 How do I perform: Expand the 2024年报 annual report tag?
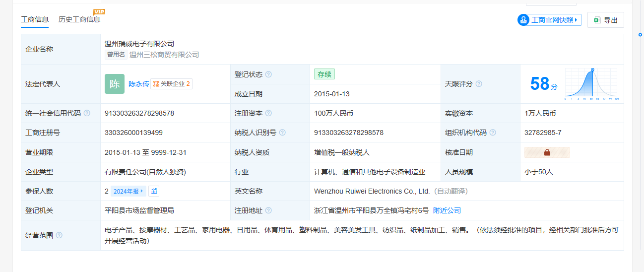[129, 191]
